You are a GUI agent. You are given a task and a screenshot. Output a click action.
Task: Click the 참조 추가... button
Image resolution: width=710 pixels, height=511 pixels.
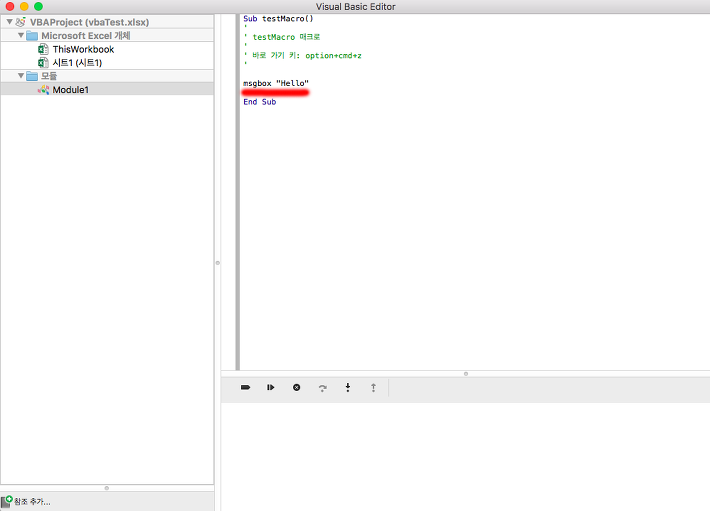26,501
